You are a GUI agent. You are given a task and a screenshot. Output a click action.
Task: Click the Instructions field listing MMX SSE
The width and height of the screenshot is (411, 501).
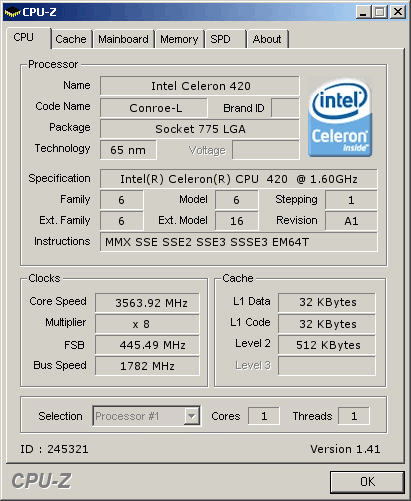[x=239, y=242]
